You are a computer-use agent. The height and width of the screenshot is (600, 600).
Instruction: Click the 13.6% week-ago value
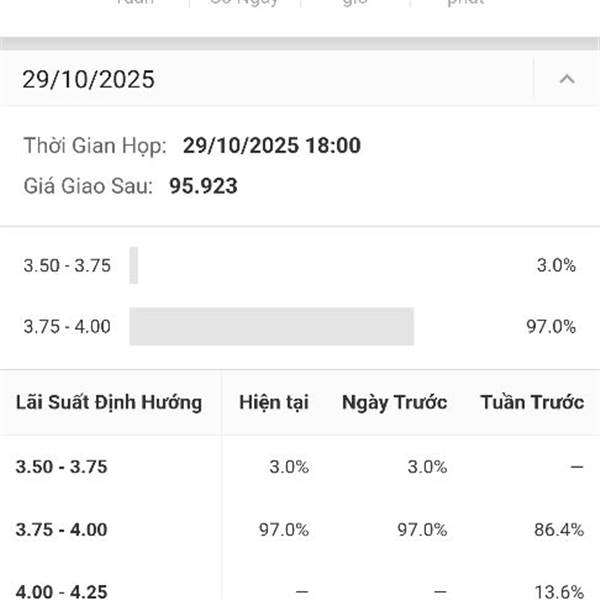coord(559,592)
